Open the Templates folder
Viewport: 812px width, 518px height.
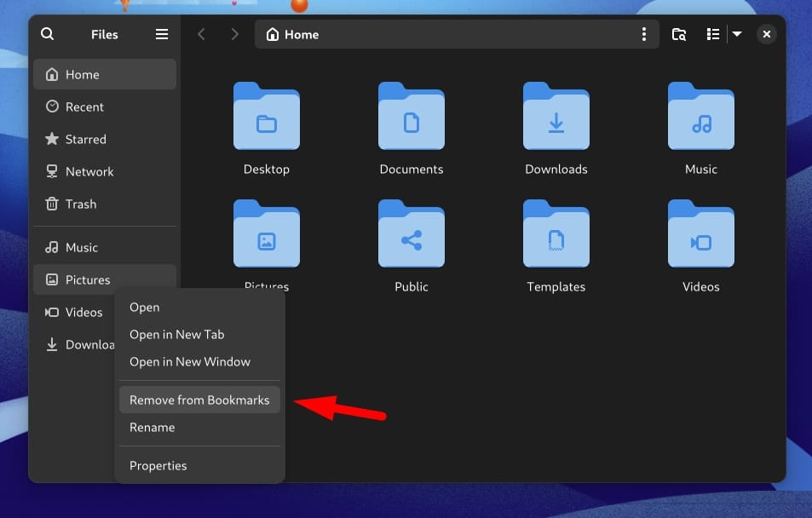(x=556, y=234)
